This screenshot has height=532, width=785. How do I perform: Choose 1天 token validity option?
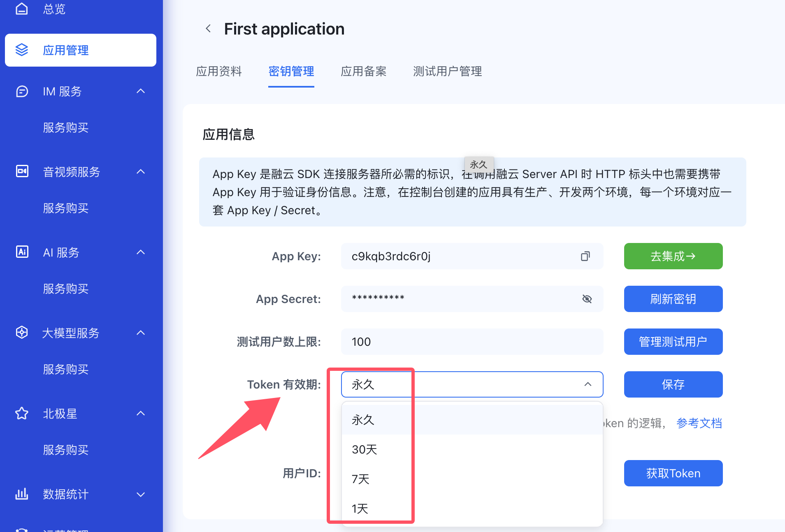(472, 509)
